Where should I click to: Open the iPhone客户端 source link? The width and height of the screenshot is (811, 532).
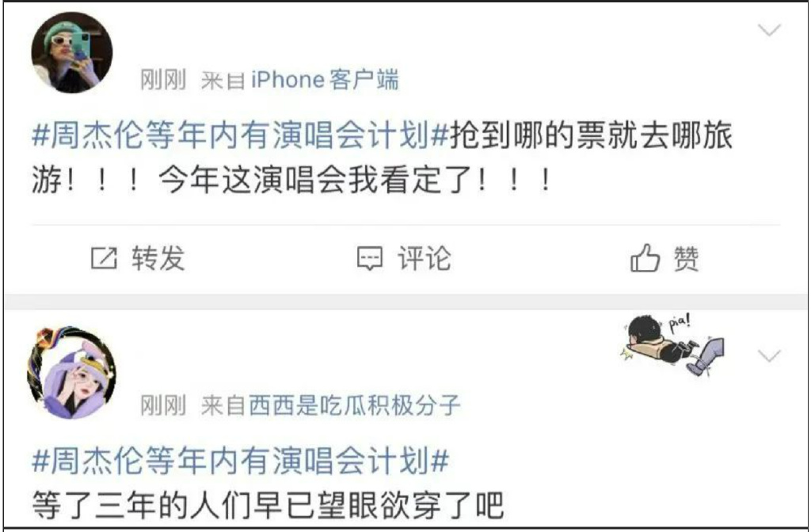tap(325, 80)
